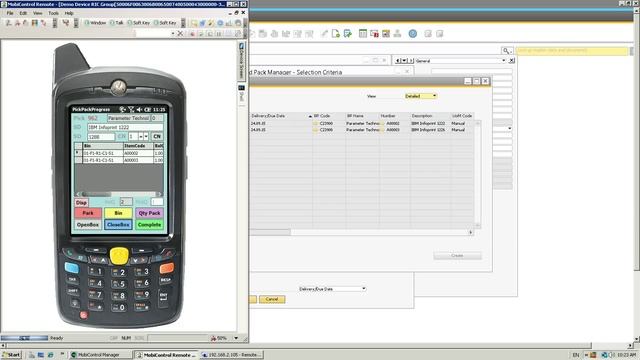Tap the red Pack button on device
Viewport: 640px width, 360px height.
(88, 213)
